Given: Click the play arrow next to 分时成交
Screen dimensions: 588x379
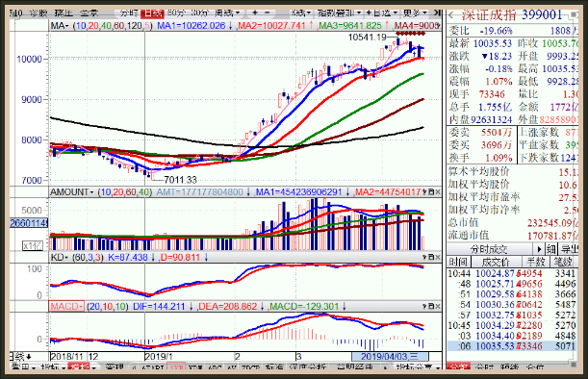Looking at the screenshot, I should click(539, 249).
